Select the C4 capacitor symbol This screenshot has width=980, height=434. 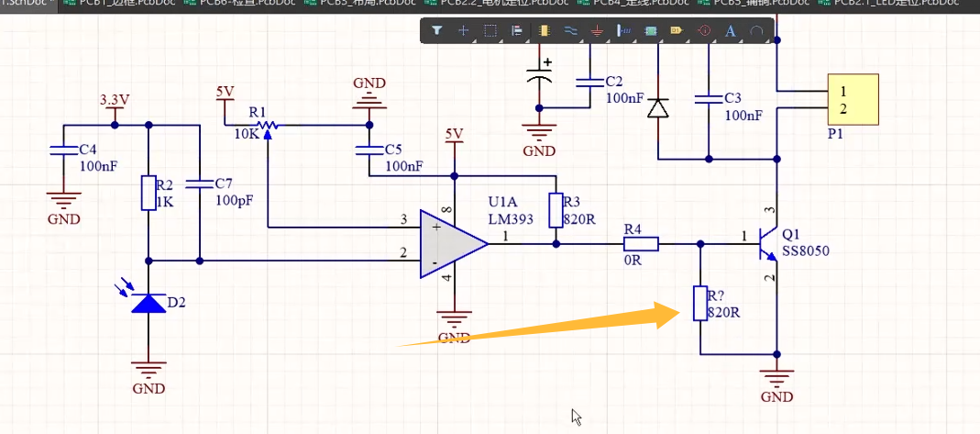(x=64, y=150)
